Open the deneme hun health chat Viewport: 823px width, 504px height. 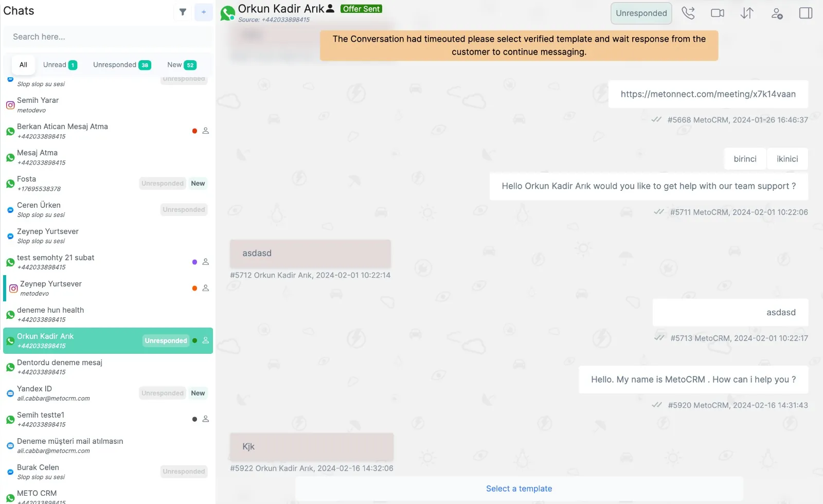(108, 315)
